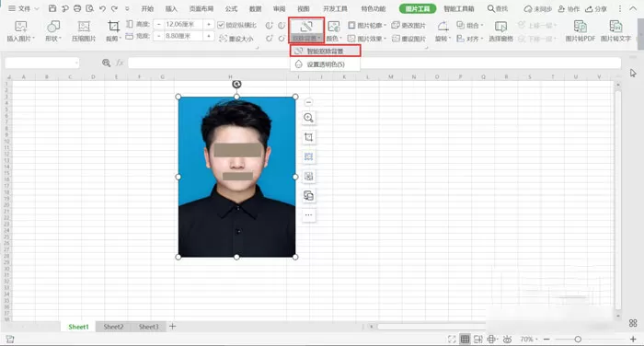Open the Formulas (公式) tab
Image resolution: width=644 pixels, height=346 pixels.
pos(231,8)
